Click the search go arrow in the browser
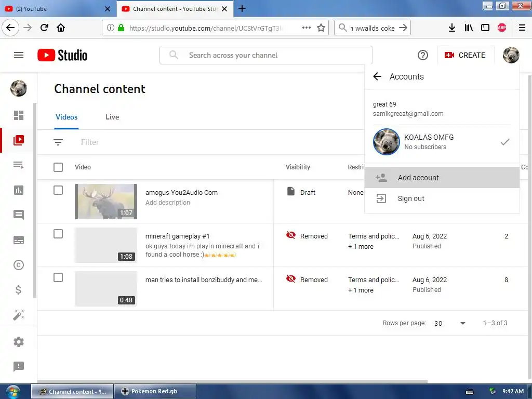Screen dimensions: 532x399 [403, 28]
